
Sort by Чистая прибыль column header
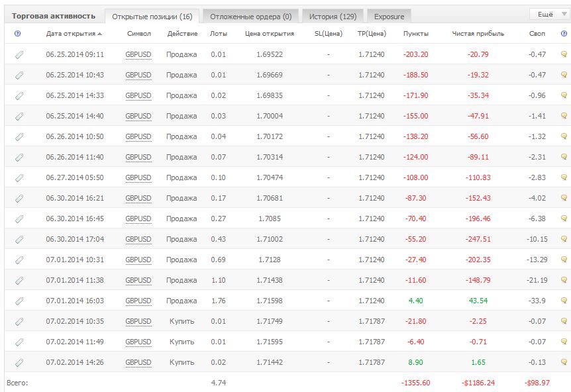click(x=478, y=34)
